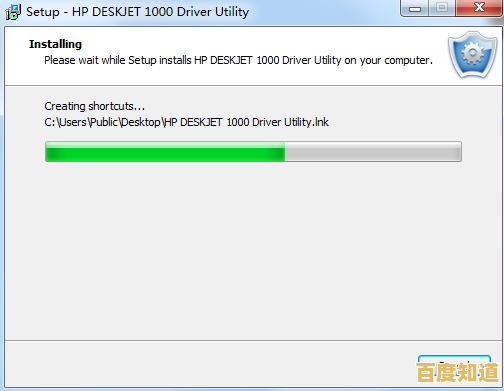Click the blue shield gear wizard icon
Viewport: 504px width, 391px height.
pyautogui.click(x=473, y=55)
